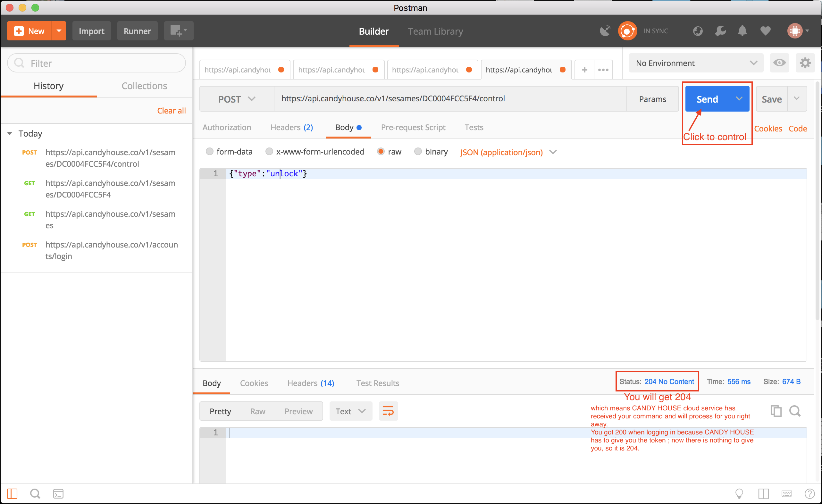
Task: Collapse the Today history group
Action: [x=10, y=133]
